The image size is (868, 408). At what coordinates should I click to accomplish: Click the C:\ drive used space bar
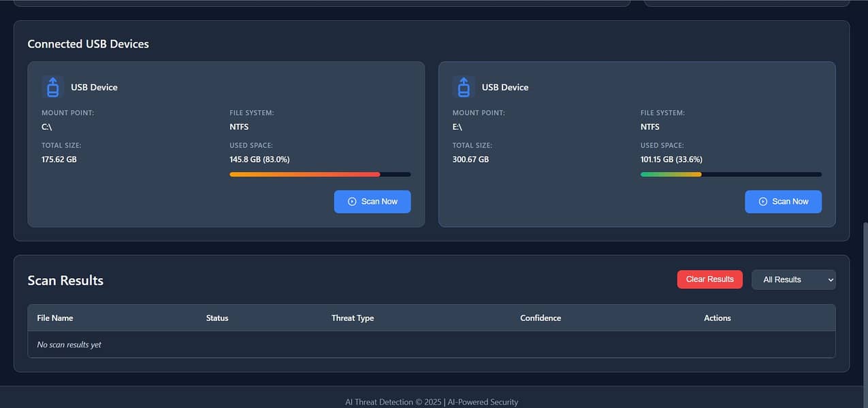[320, 175]
